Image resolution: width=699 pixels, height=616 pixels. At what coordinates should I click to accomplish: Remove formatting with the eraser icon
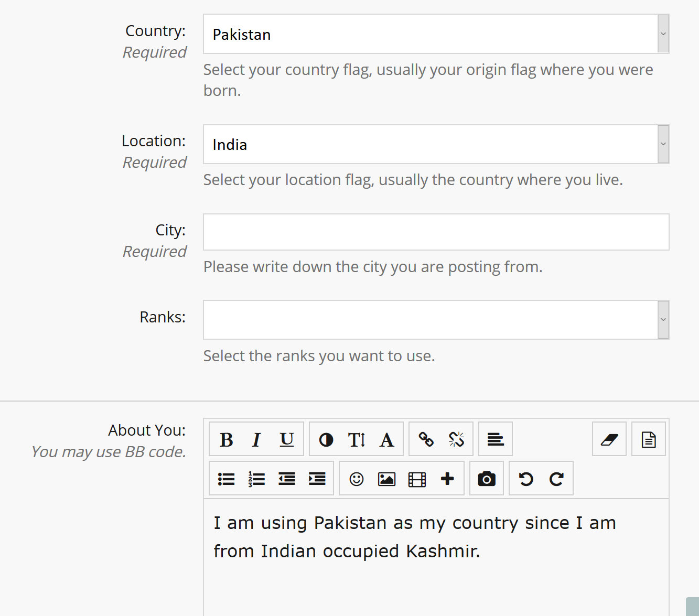(609, 439)
